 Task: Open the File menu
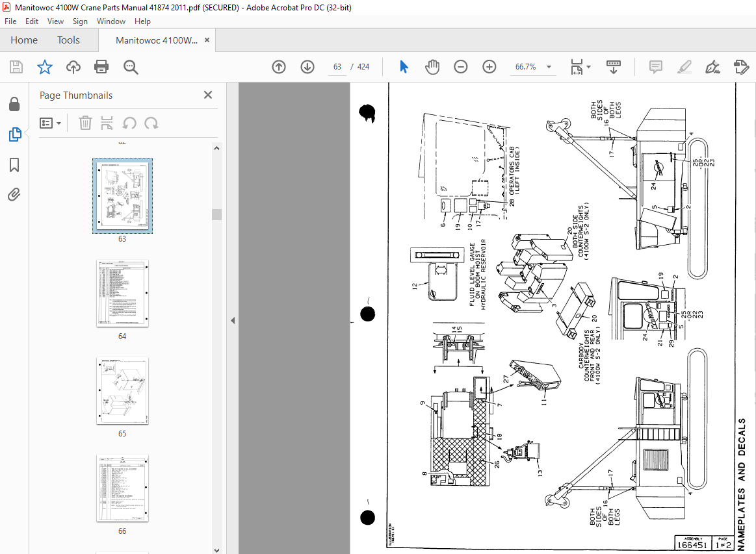coord(10,21)
